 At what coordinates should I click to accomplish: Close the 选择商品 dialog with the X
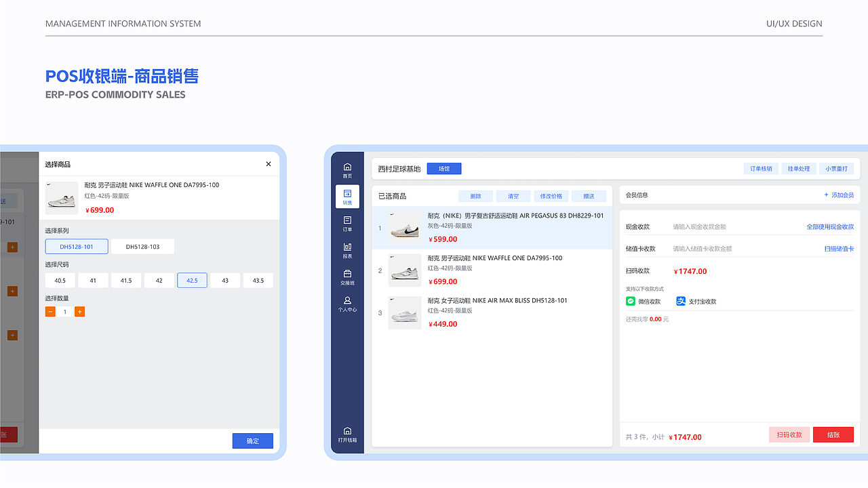click(x=269, y=164)
